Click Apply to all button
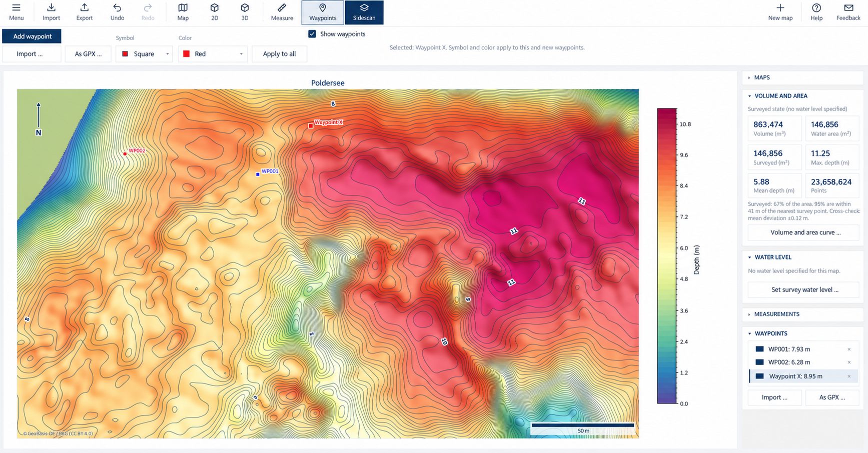868x453 pixels. pos(279,54)
